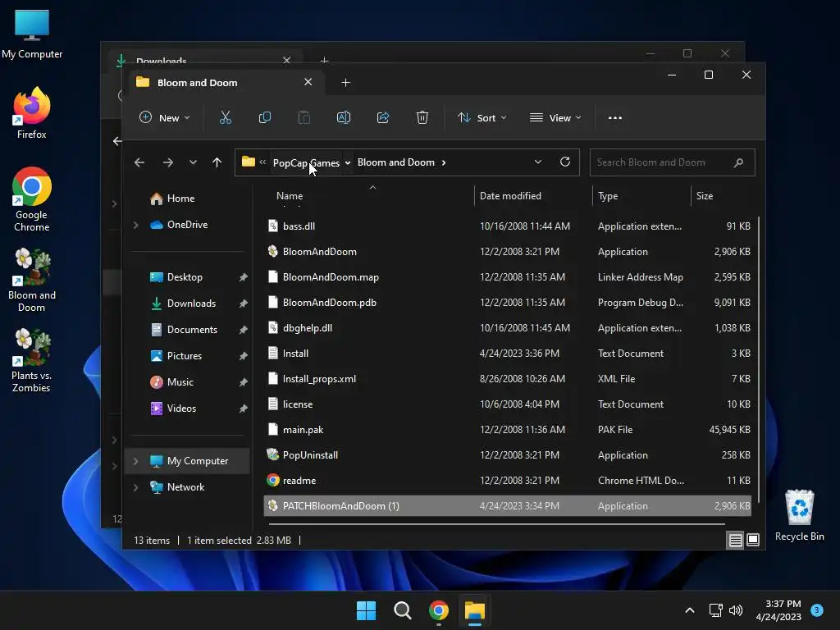Open Documents in navigation pane
840x630 pixels.
coord(192,330)
